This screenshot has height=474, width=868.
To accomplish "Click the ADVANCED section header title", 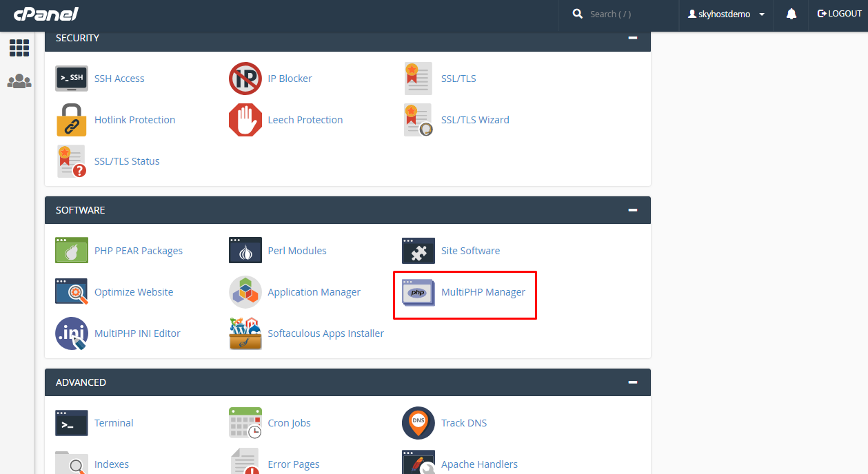I will [81, 382].
